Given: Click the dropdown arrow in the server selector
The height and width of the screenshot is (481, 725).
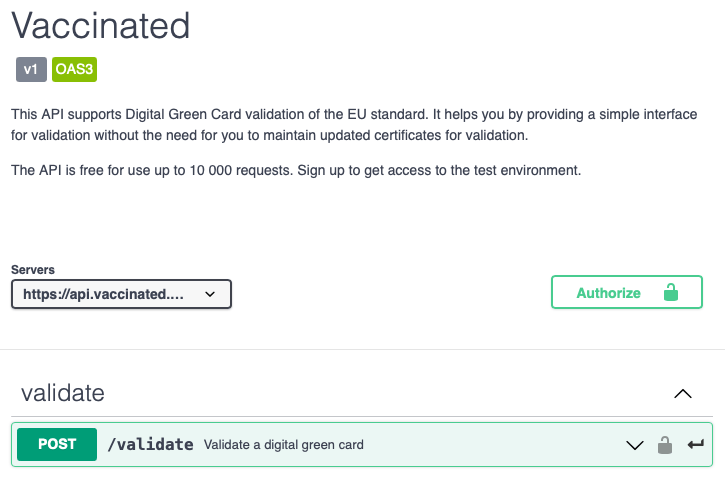Looking at the screenshot, I should click(210, 294).
